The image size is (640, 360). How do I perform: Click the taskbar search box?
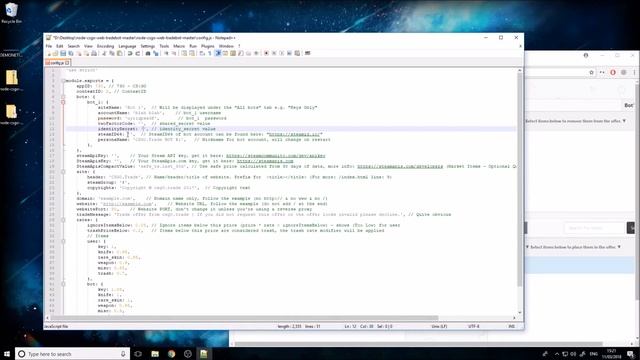point(73,354)
